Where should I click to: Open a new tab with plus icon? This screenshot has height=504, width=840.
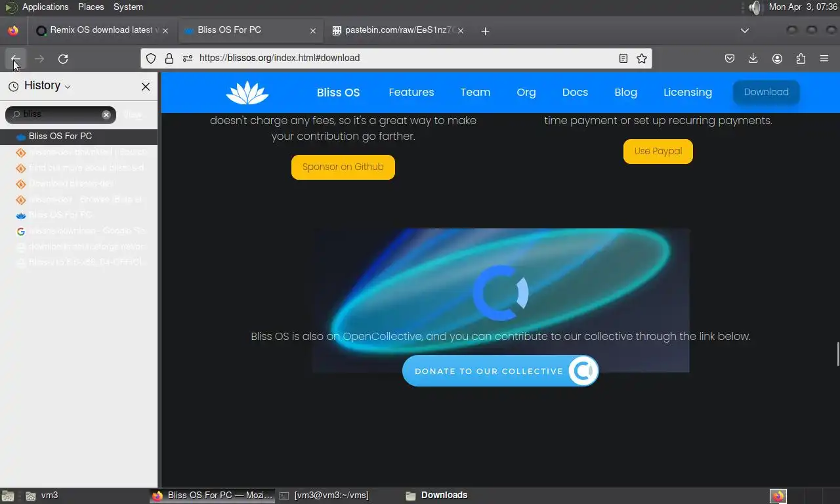pyautogui.click(x=485, y=31)
